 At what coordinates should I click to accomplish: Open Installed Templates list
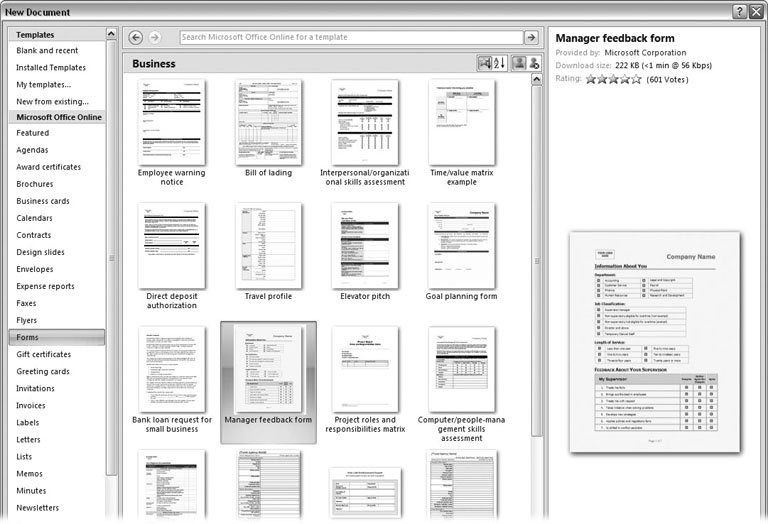coord(51,68)
